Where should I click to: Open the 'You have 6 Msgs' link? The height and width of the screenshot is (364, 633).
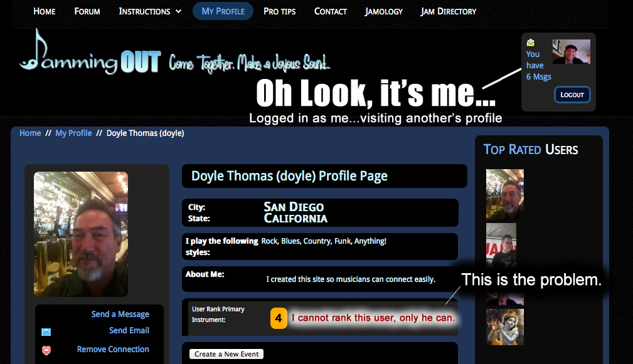tap(538, 65)
